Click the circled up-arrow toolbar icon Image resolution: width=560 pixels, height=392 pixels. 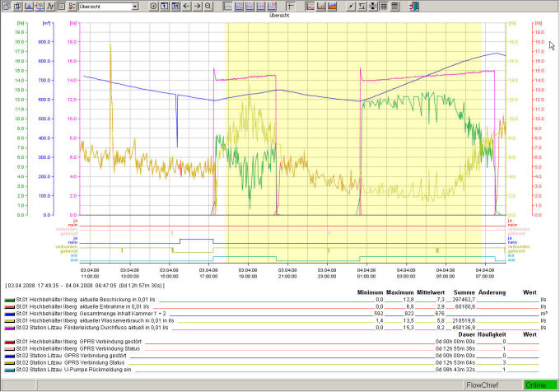pos(153,6)
